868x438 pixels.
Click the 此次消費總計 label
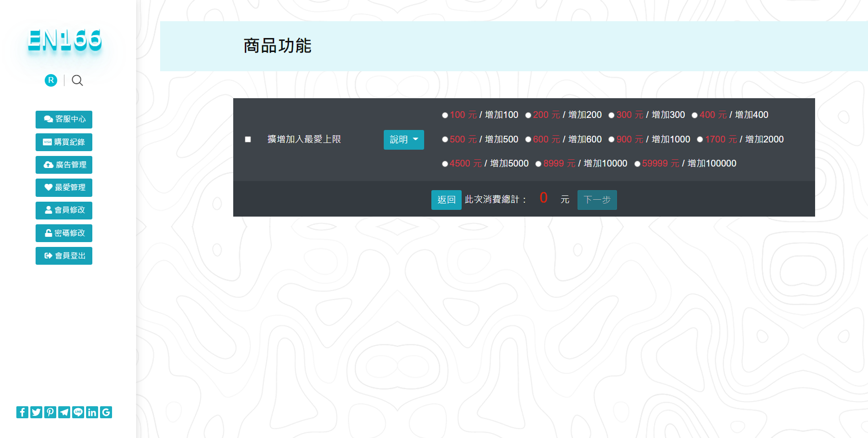496,199
